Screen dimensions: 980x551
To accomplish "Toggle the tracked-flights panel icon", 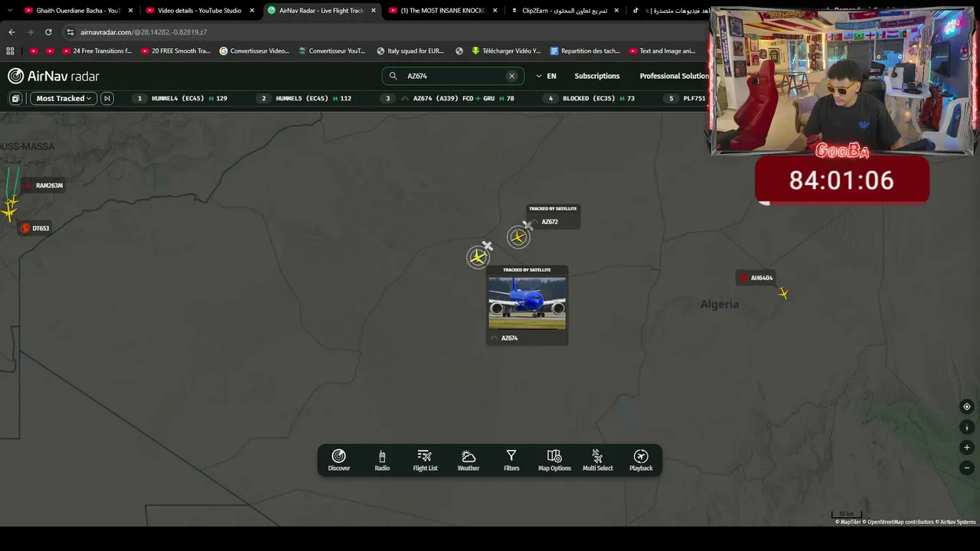I will (x=15, y=98).
